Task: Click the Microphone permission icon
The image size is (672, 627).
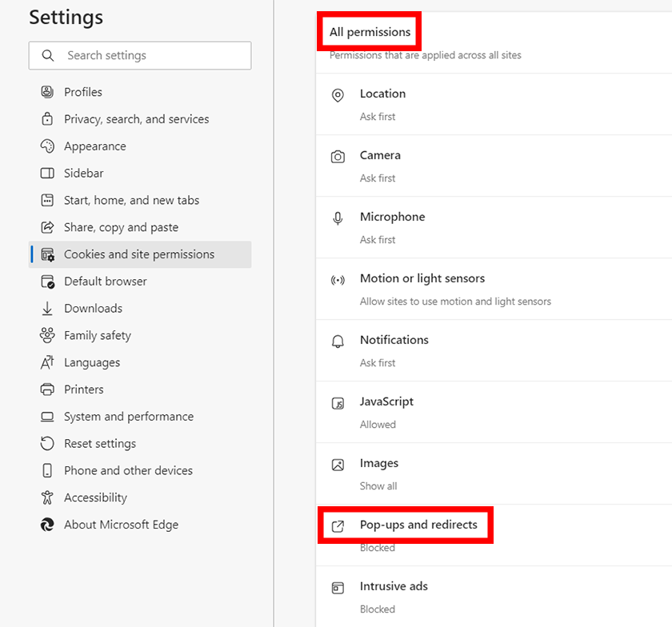Action: point(338,218)
